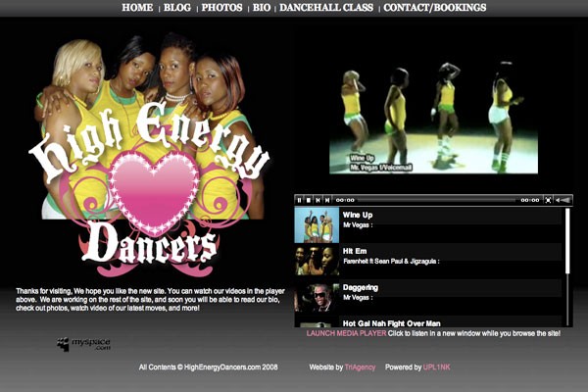Toggle fullscreen mode in the video player
Image resolution: width=588 pixels, height=392 pixels.
pos(548,200)
